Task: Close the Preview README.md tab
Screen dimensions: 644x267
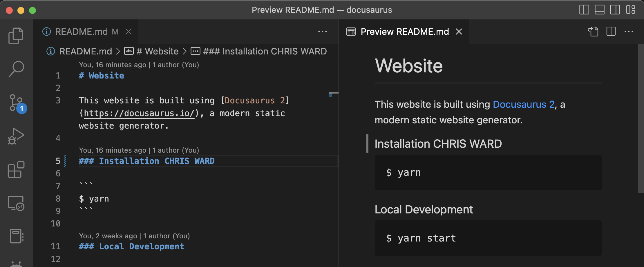Action: (459, 32)
